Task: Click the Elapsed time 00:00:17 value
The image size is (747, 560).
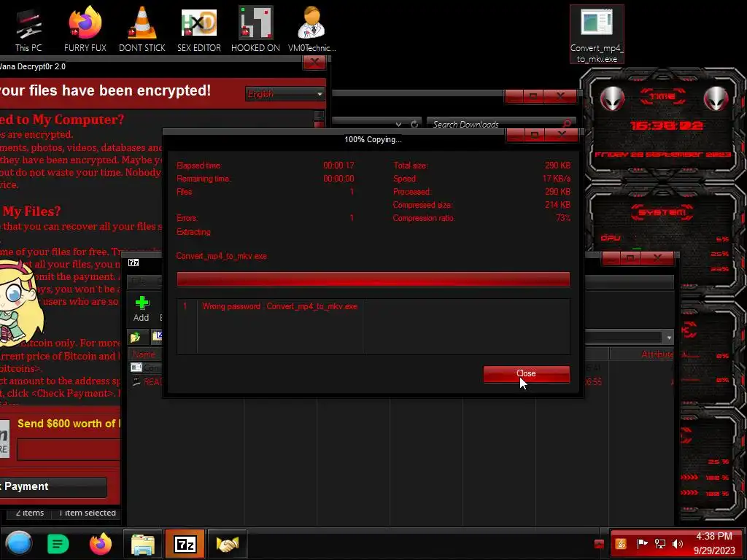Action: pos(338,166)
